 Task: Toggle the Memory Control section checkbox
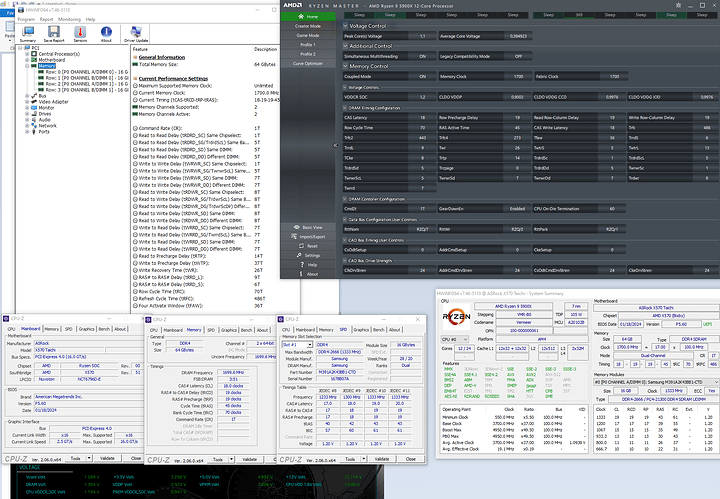346,67
